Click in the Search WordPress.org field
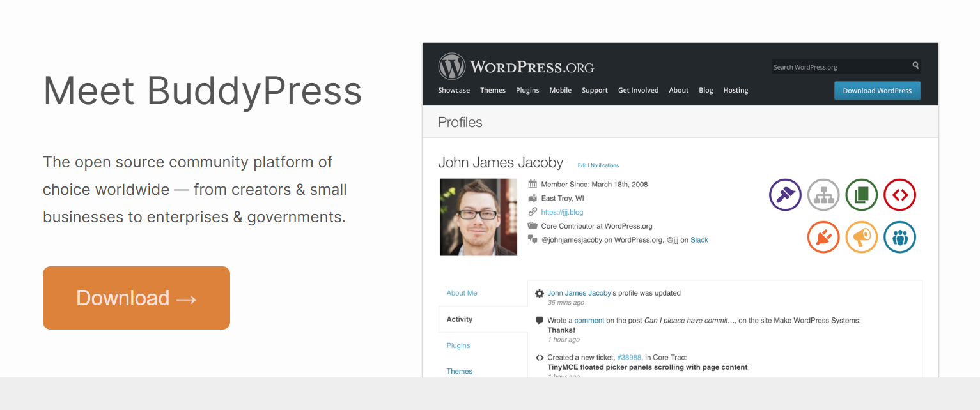The image size is (980, 410). [x=841, y=66]
